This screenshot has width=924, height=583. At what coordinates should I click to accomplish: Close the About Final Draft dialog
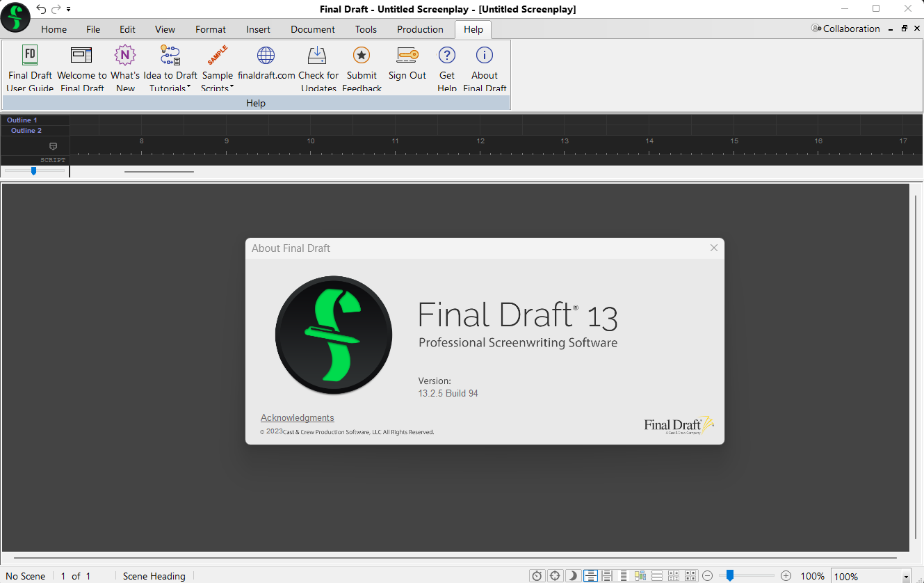[713, 248]
